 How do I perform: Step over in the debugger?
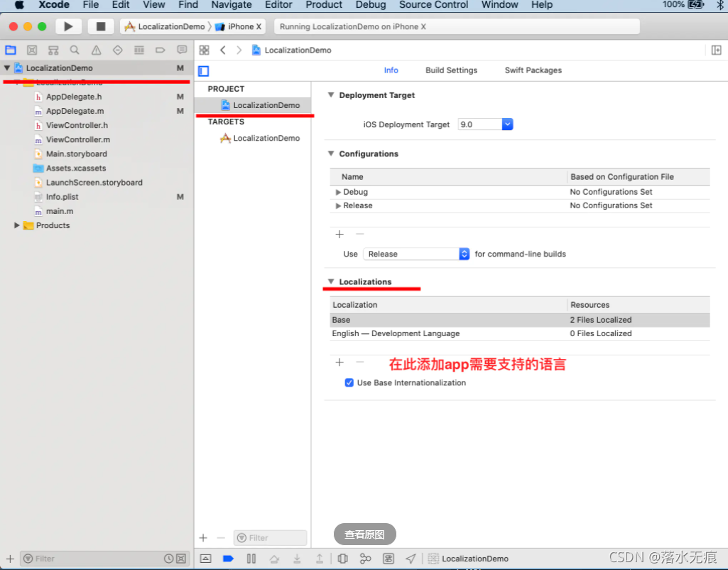274,559
